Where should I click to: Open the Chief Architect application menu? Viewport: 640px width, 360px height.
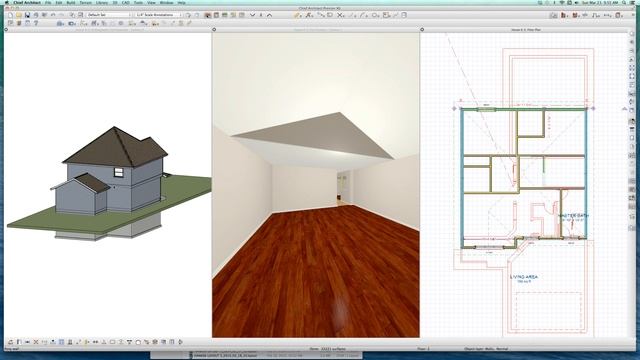coord(27,3)
